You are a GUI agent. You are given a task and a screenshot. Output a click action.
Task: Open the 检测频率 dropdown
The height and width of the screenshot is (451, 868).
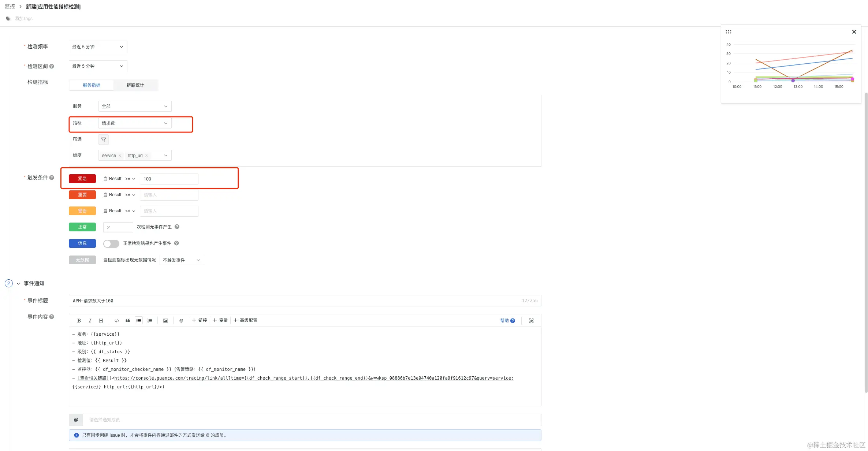[x=98, y=47]
